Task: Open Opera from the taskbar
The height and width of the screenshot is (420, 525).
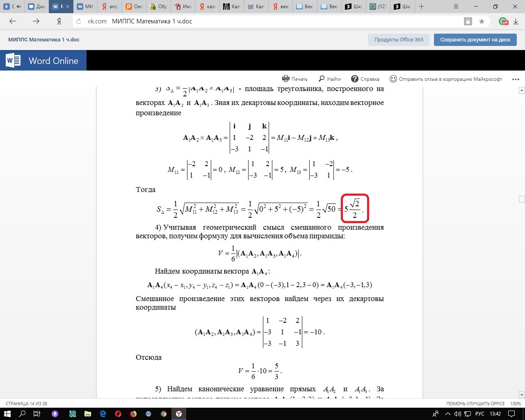Action: [118, 414]
